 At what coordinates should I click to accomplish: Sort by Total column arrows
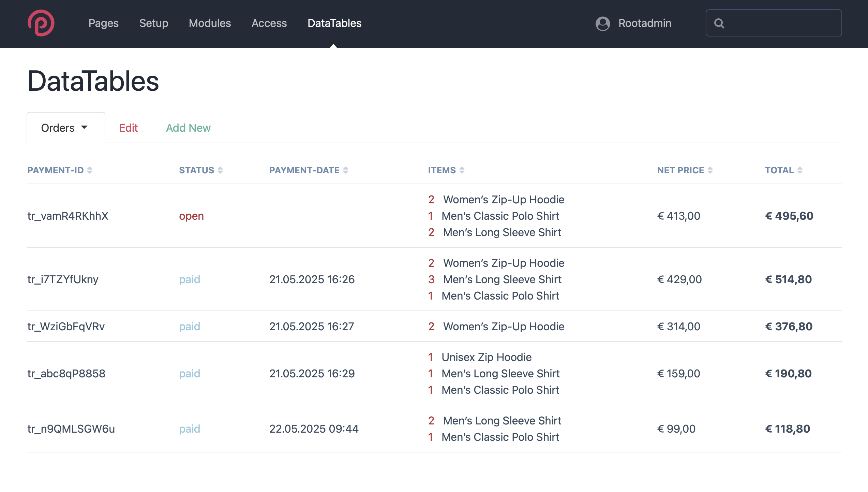[x=800, y=170]
